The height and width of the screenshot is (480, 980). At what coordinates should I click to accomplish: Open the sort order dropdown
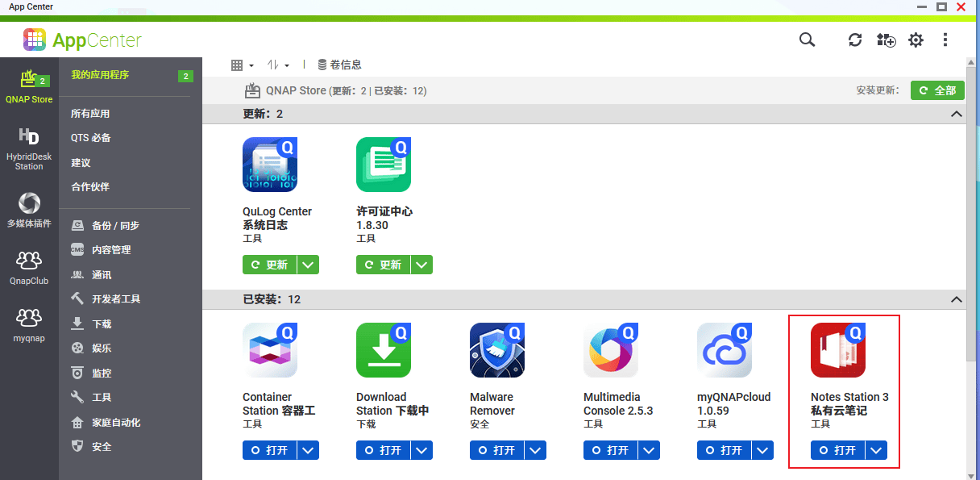point(278,65)
